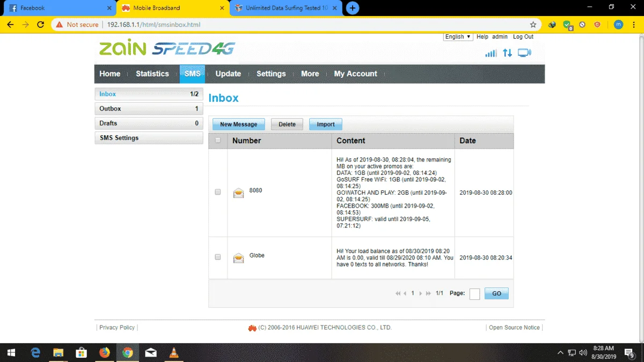The height and width of the screenshot is (362, 644).
Task: Open Mail app from taskbar
Action: tap(151, 352)
